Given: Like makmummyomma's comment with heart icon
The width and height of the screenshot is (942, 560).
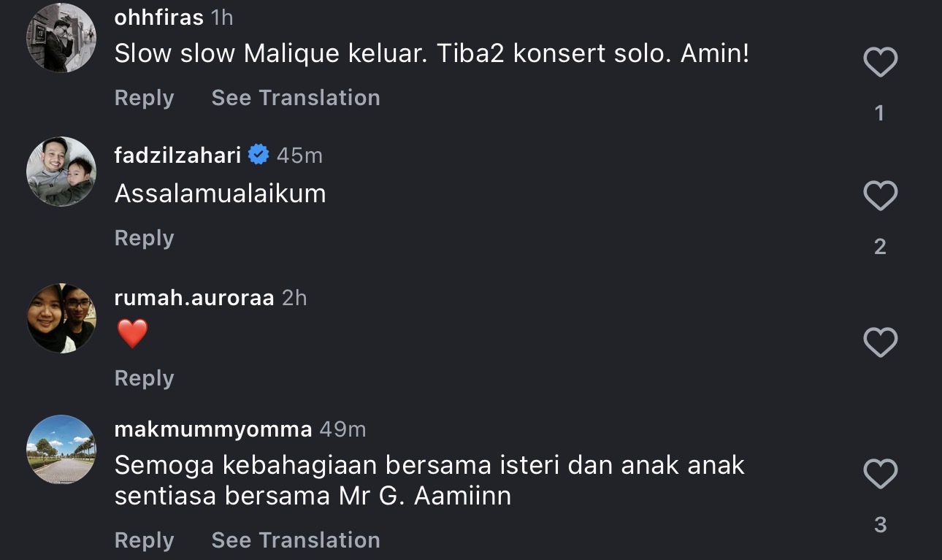Looking at the screenshot, I should [880, 475].
